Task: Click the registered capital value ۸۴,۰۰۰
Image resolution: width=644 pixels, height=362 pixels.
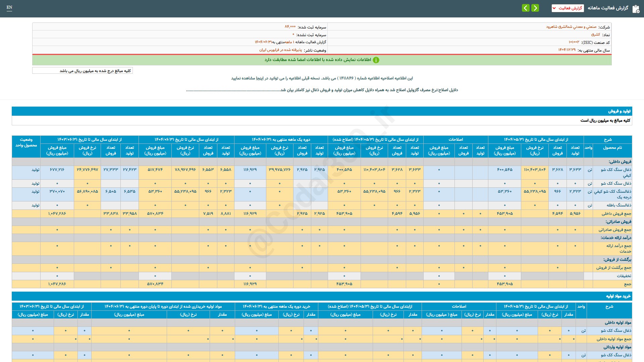Action: point(290,26)
